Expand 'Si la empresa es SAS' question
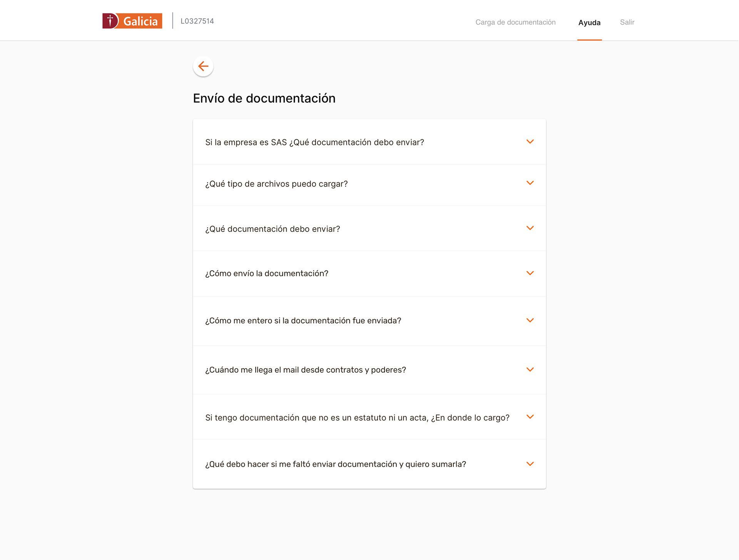The width and height of the screenshot is (739, 560). (369, 142)
